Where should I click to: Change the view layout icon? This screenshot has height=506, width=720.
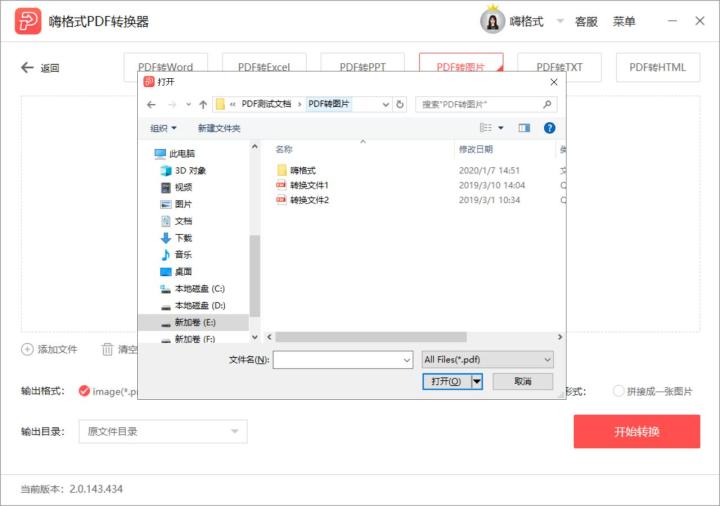point(486,128)
